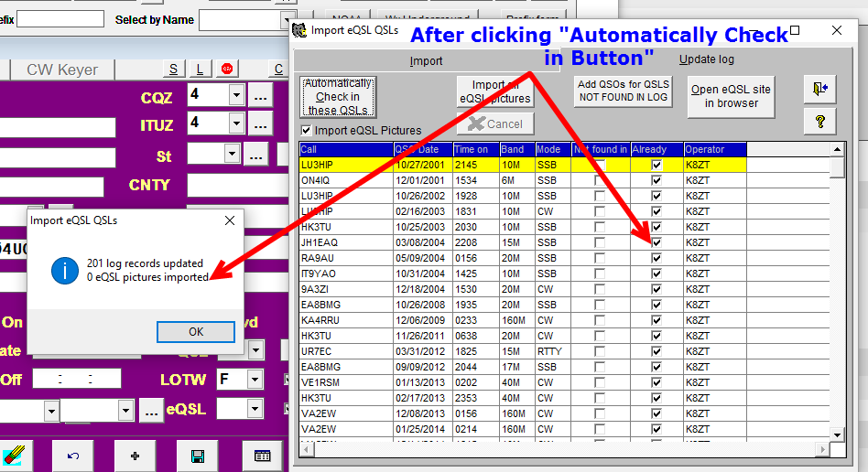The image size is (868, 472).
Task: Click the QSL table vertical scrollbar up arrow
Action: click(x=837, y=149)
